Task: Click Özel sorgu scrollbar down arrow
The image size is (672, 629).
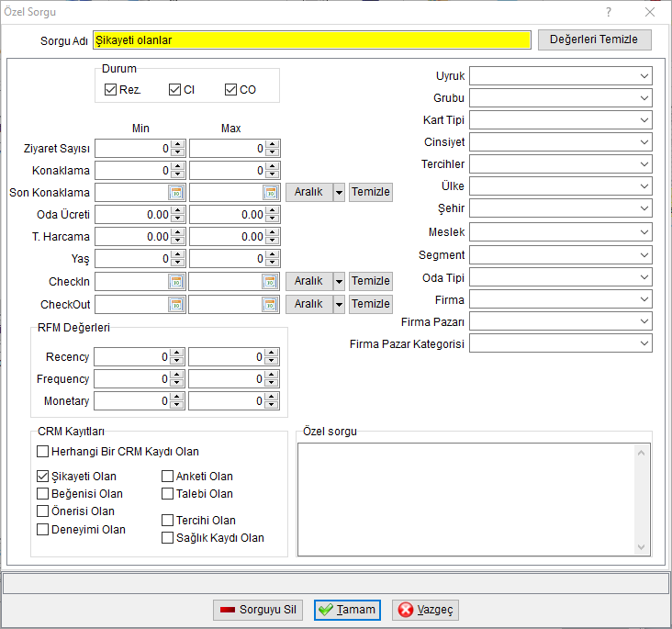Action: tap(642, 547)
